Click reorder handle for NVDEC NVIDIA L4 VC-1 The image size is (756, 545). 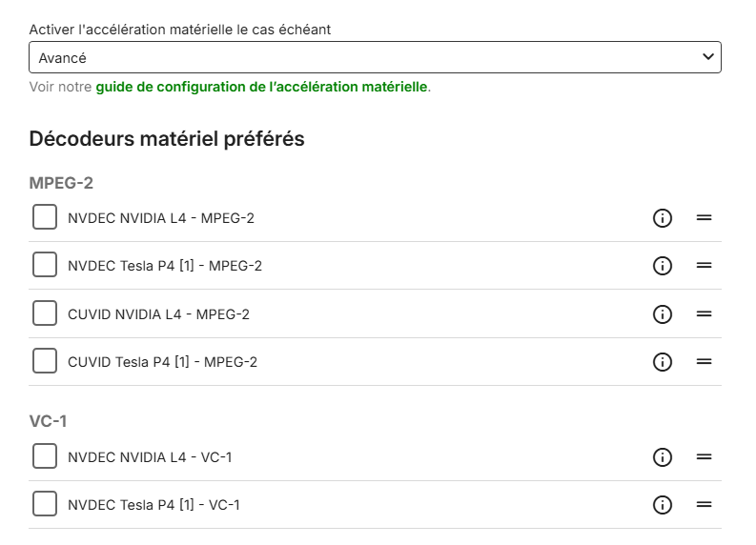pos(705,457)
